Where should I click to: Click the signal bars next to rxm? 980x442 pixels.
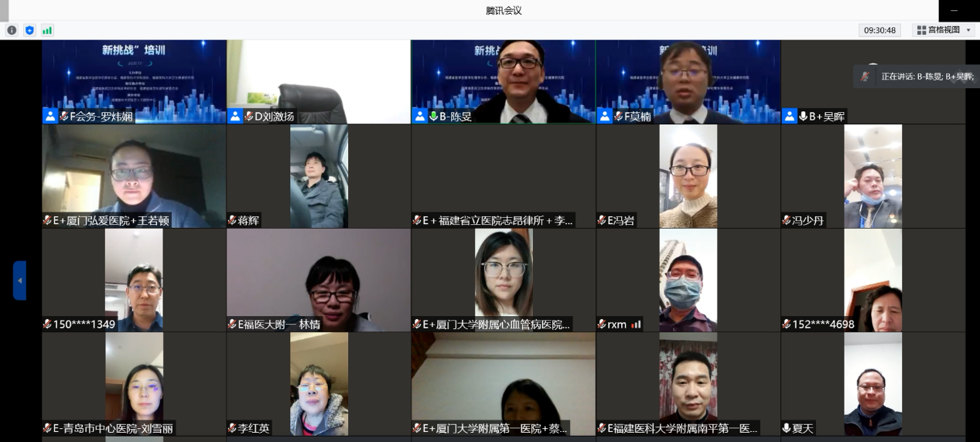coord(636,325)
